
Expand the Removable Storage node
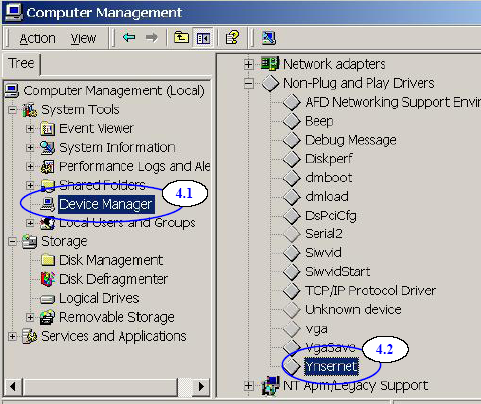30,317
